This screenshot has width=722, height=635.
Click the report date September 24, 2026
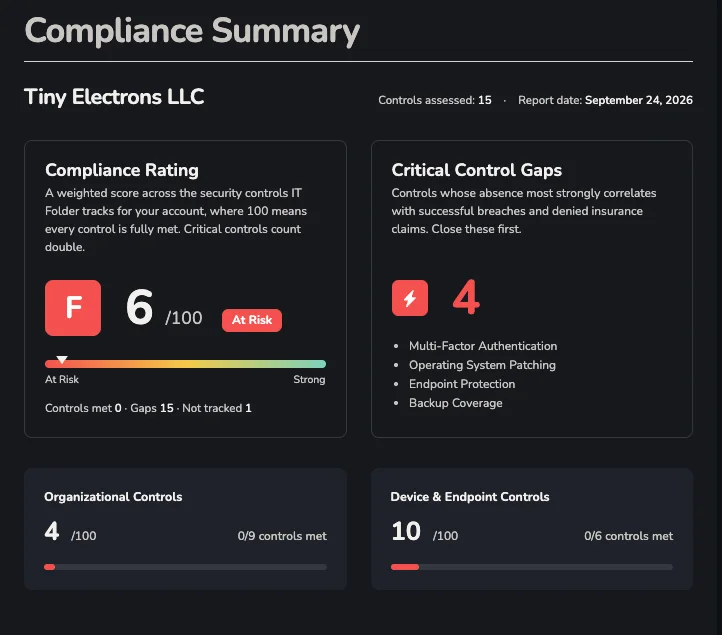pos(639,100)
